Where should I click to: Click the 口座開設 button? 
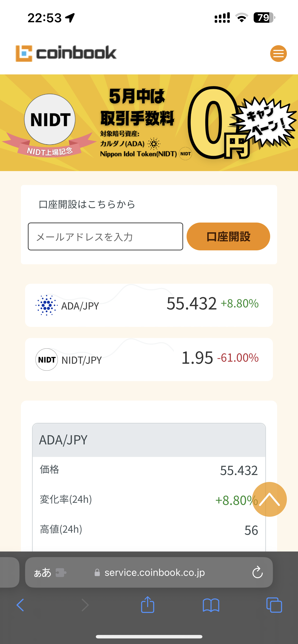point(228,236)
